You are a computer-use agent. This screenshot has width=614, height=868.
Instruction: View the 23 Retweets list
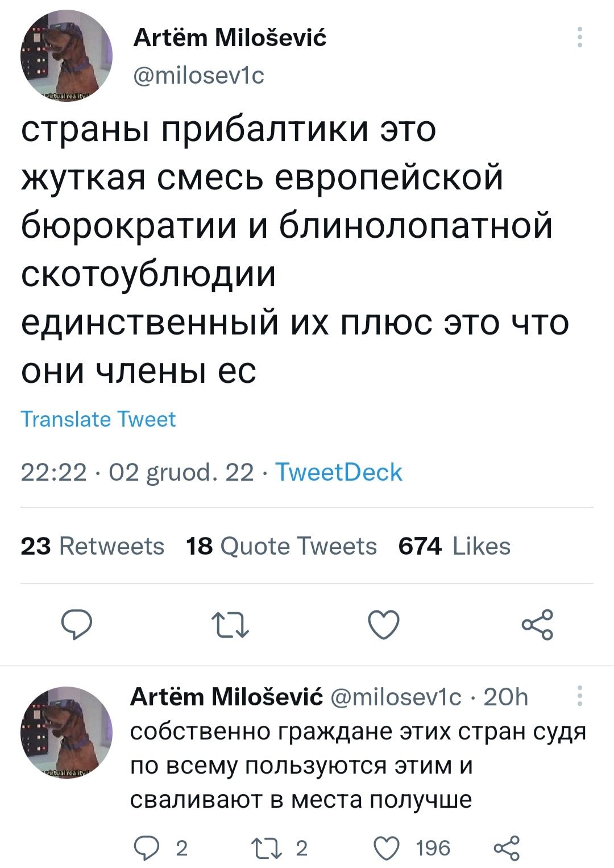(93, 546)
